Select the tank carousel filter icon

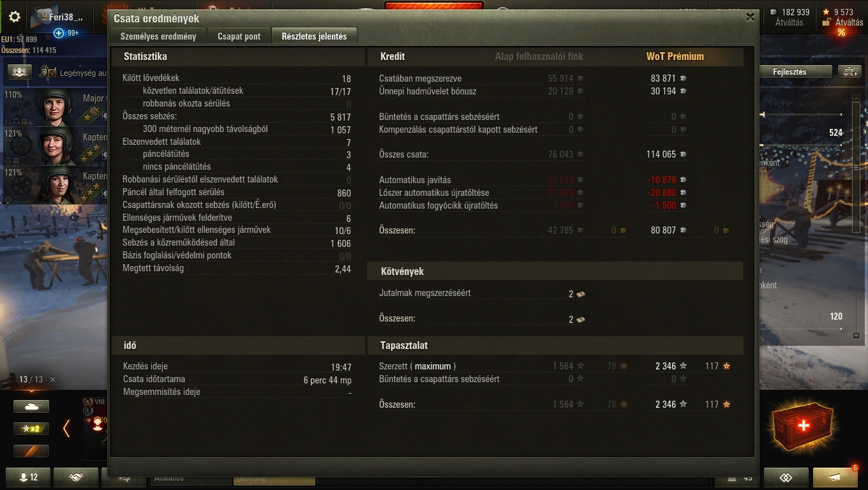click(31, 406)
